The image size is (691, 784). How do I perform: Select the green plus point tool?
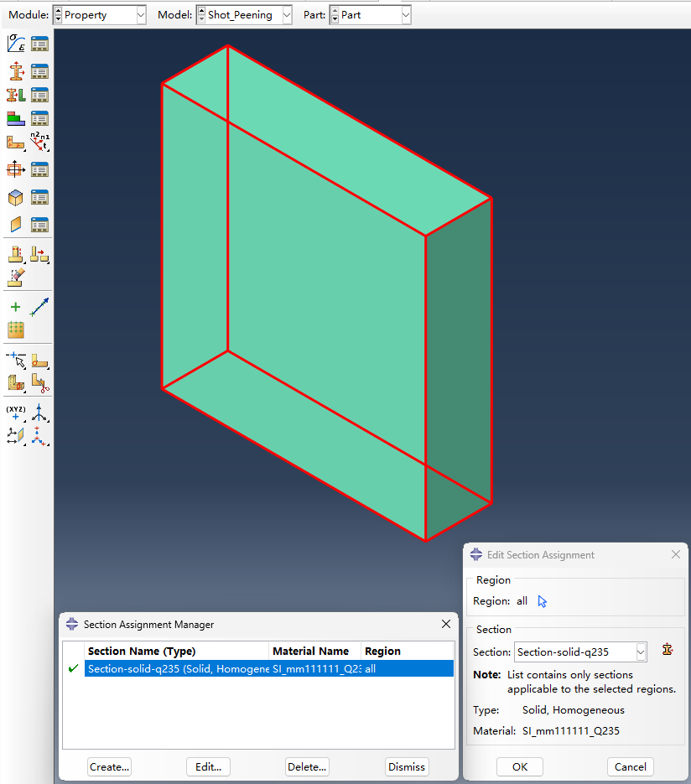[15, 307]
